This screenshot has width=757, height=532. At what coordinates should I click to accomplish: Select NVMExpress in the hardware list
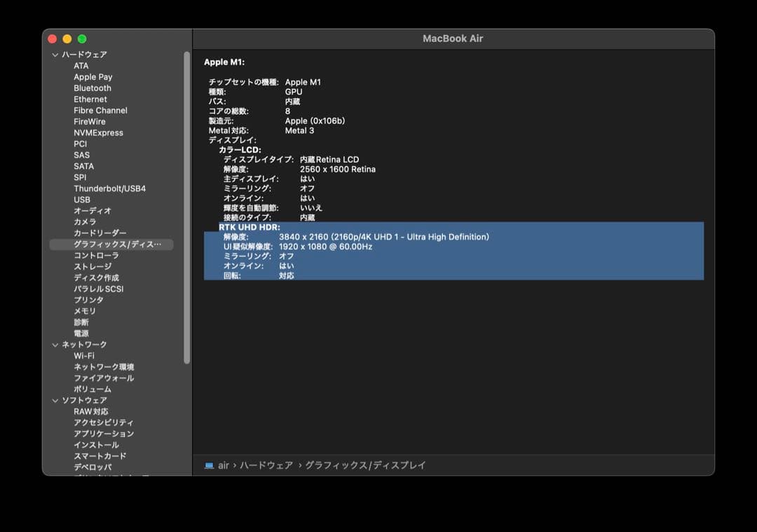(x=98, y=132)
